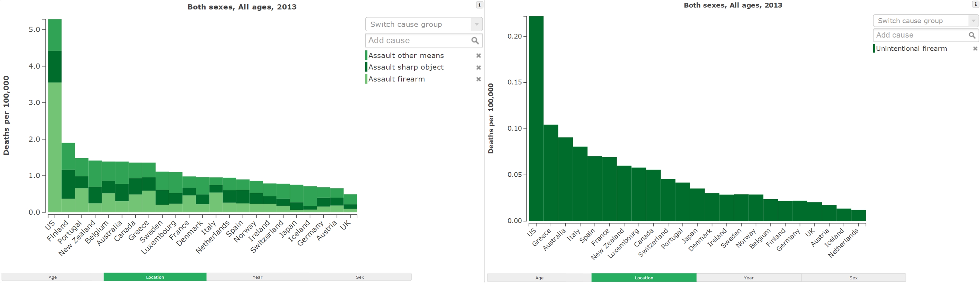This screenshot has height=283, width=980.
Task: Expand left Switch cause group dropdown arrow
Action: click(476, 24)
